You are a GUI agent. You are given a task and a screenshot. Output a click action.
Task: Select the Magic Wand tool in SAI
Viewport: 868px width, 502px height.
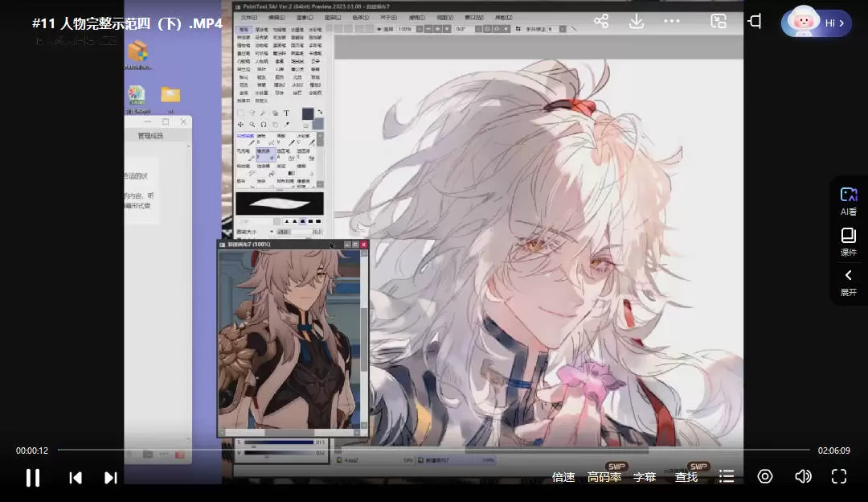point(264,113)
